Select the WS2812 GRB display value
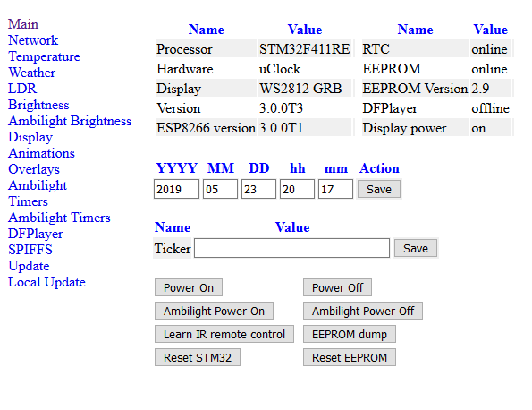This screenshot has width=532, height=410. (300, 89)
